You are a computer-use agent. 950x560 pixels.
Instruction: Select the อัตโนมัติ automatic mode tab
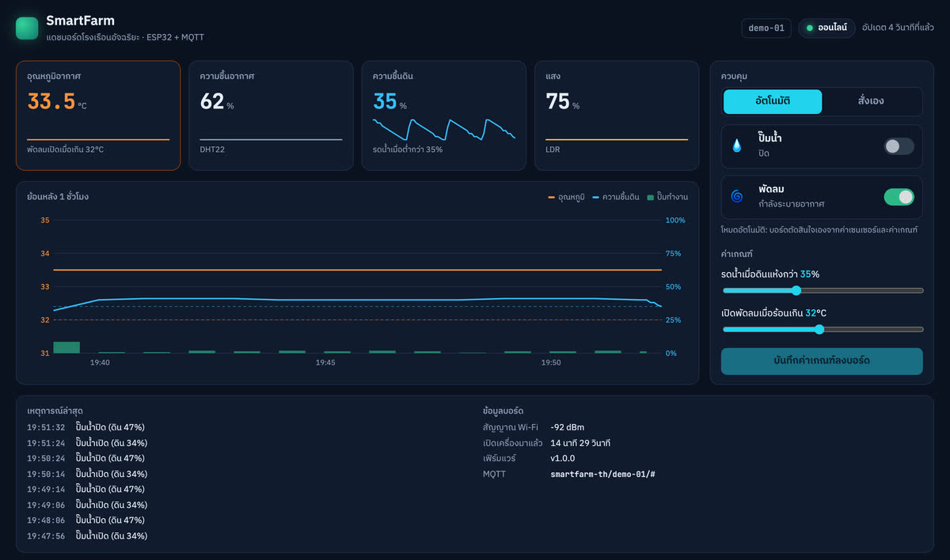click(x=773, y=101)
